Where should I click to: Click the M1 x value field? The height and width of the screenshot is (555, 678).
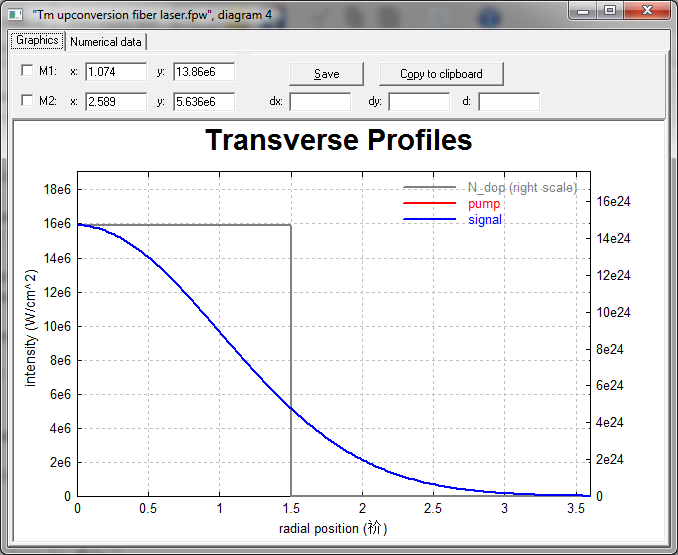pos(116,72)
